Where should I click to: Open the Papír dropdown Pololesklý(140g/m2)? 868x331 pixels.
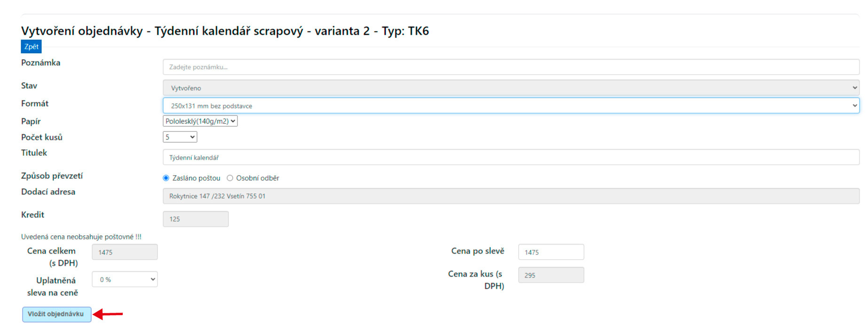point(200,121)
